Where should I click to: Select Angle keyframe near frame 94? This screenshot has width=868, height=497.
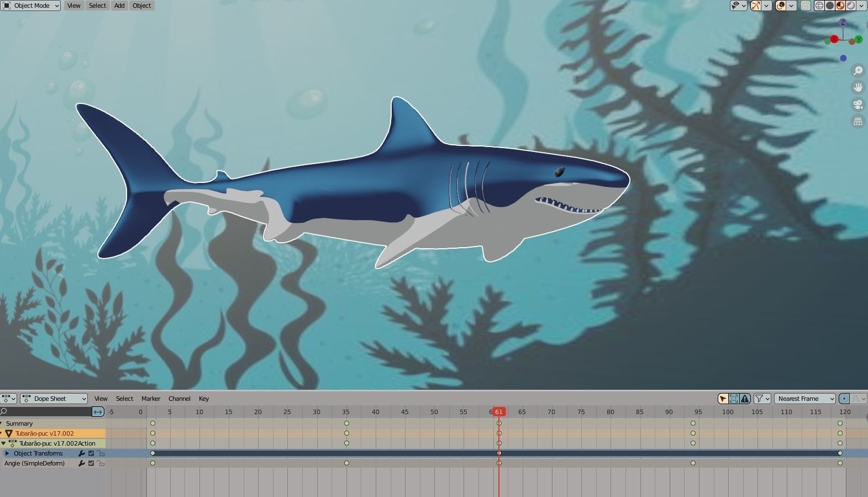(x=693, y=463)
